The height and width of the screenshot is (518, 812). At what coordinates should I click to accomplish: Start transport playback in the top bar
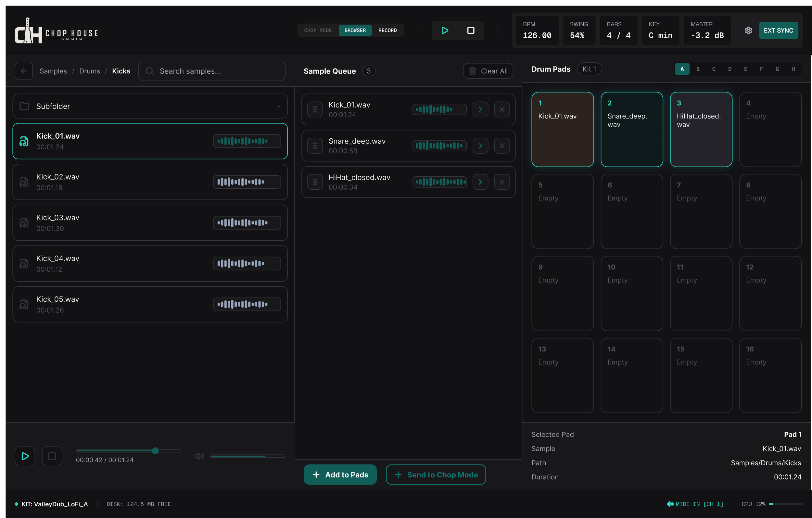tap(445, 30)
